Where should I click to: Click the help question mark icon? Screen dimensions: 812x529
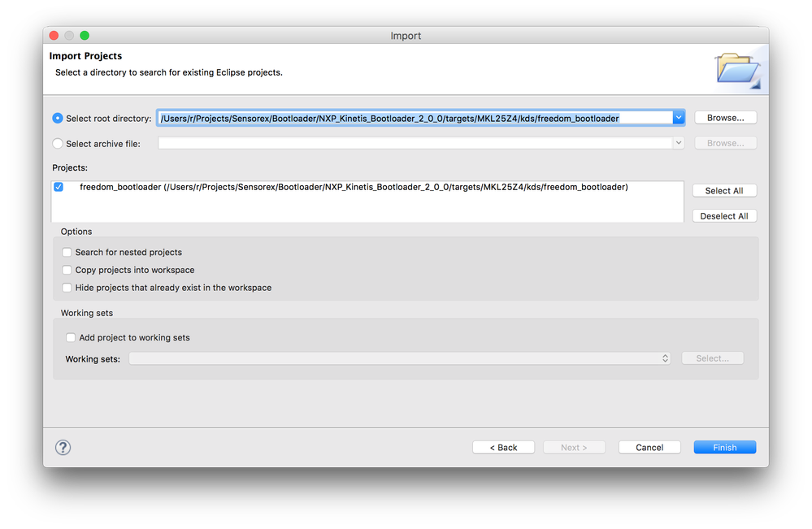[x=63, y=447]
